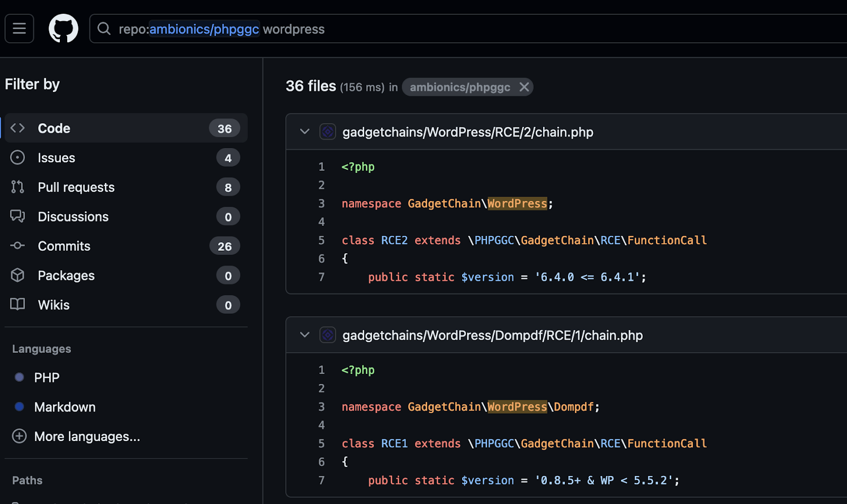
Task: Select the Issues filter
Action: tap(126, 158)
